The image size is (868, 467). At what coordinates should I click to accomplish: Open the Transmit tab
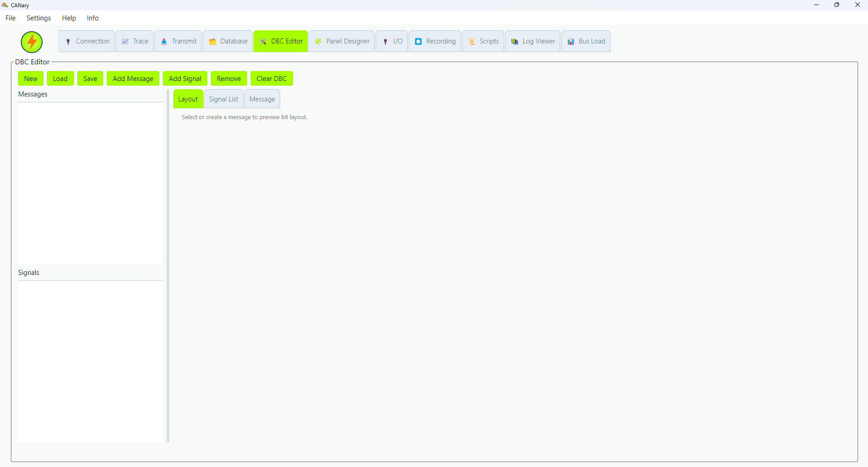pos(178,41)
